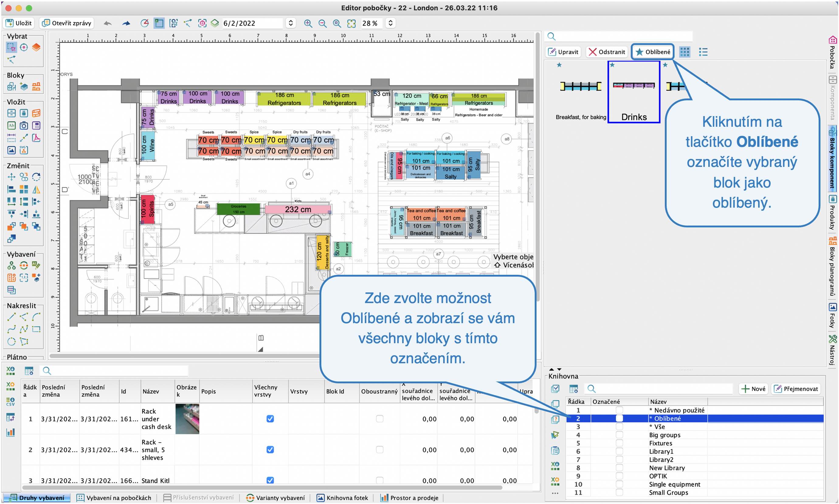Toggle Všechny vrstvy checkbox for Rack small 5 shelves
The width and height of the screenshot is (839, 504).
point(270,450)
